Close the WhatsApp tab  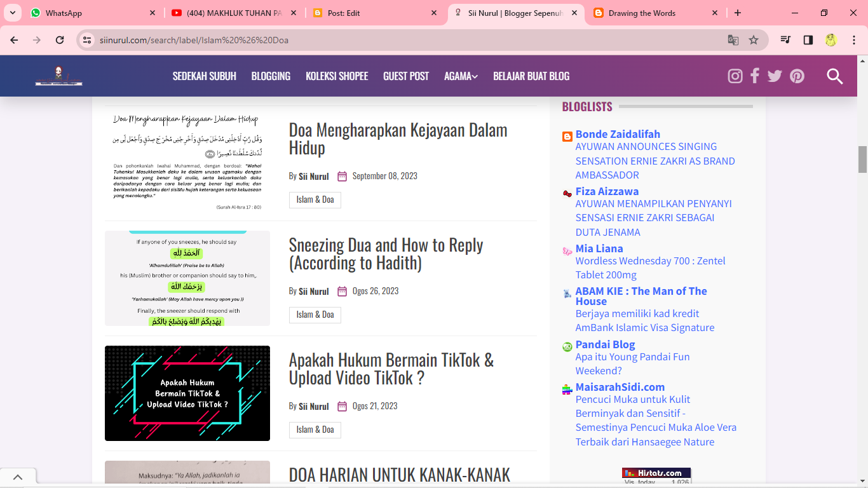153,13
